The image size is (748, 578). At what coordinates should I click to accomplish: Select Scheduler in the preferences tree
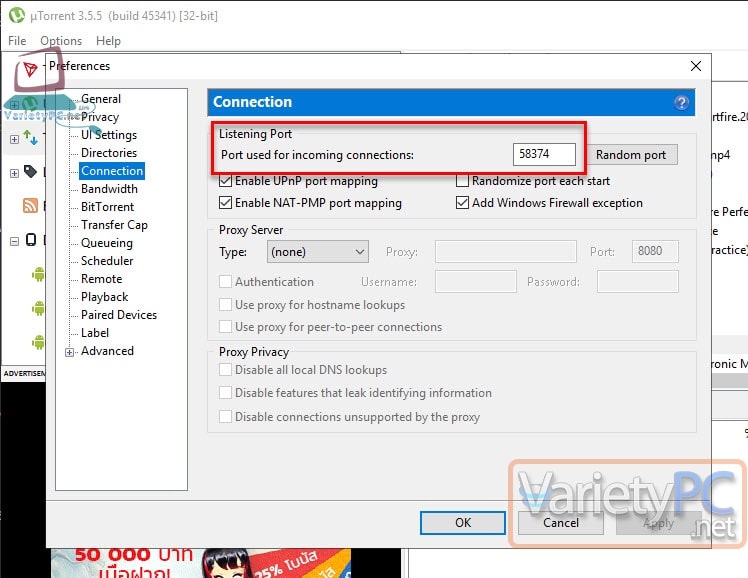click(x=107, y=261)
